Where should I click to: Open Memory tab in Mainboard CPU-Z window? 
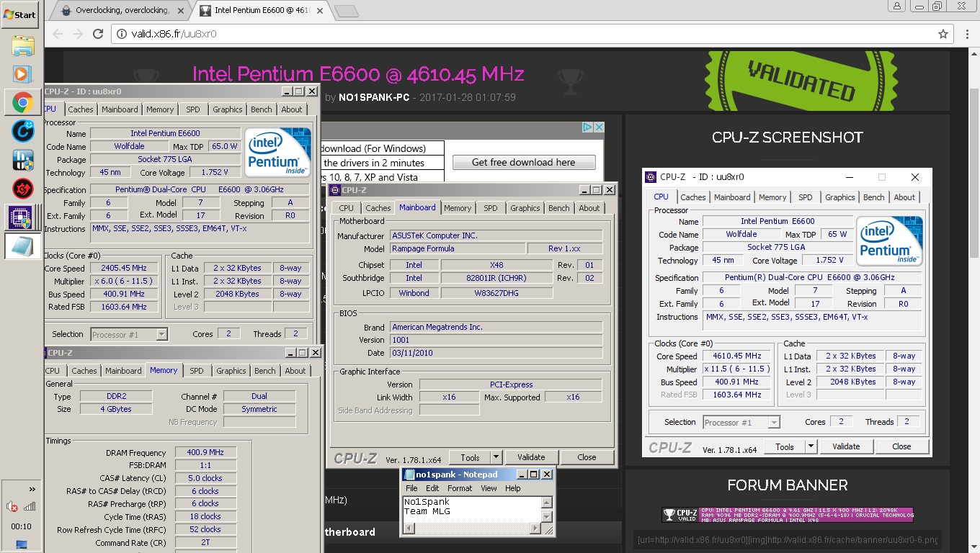[458, 208]
